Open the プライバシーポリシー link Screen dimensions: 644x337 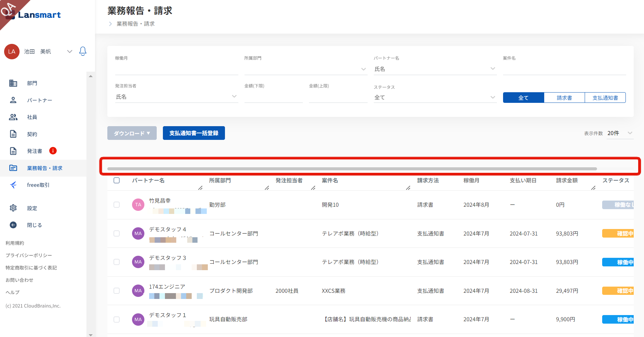point(29,255)
